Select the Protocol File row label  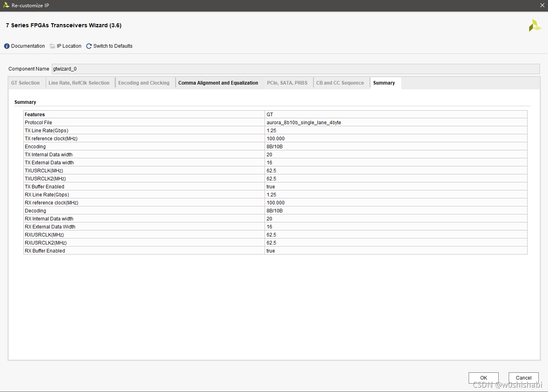[38, 123]
